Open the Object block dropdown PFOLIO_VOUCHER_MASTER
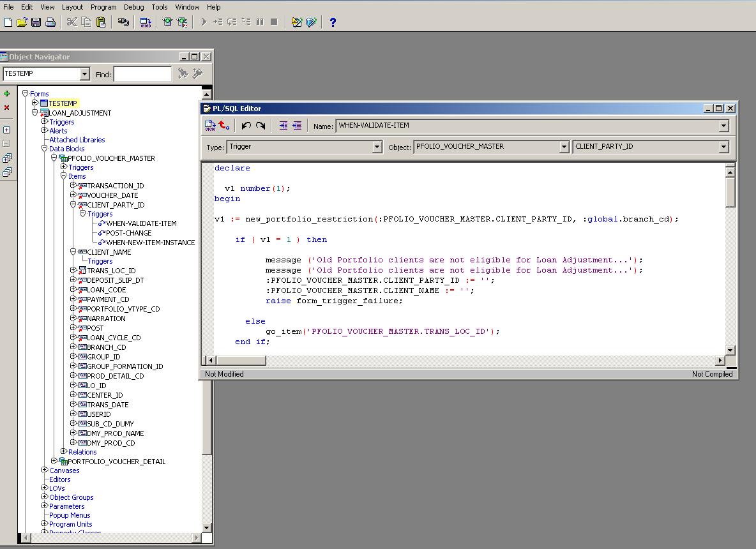 coord(564,147)
